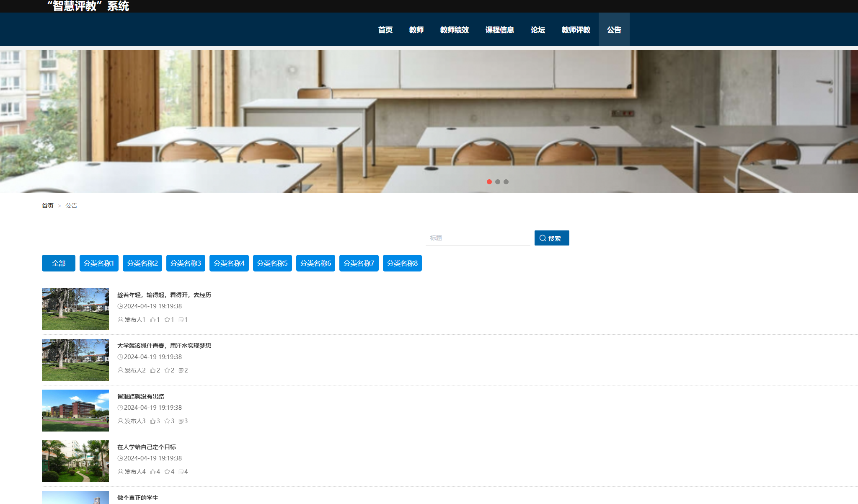Open the post titled 在大学给自己定个目标
Viewport: 858px width, 504px height.
[147, 447]
